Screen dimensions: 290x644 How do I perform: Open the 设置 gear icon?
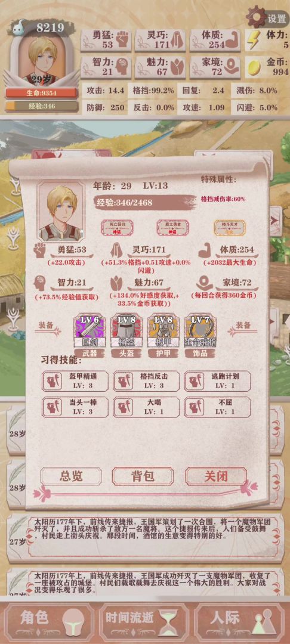click(x=257, y=17)
